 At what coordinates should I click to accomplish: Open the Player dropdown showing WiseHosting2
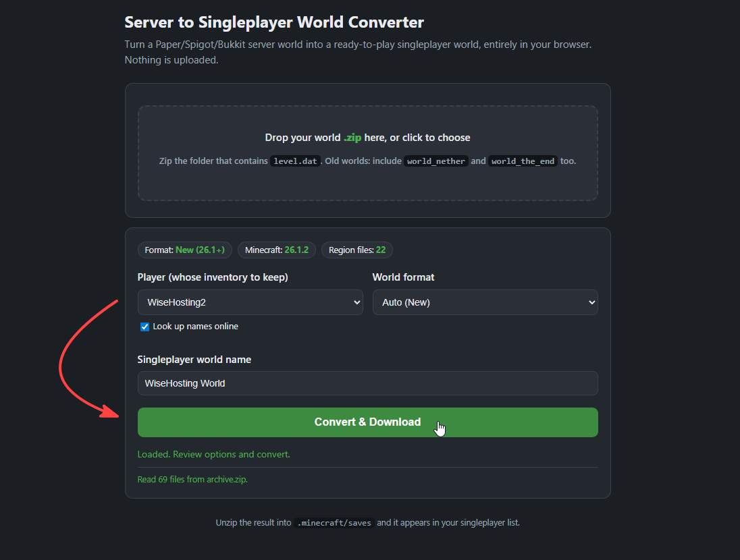(250, 302)
